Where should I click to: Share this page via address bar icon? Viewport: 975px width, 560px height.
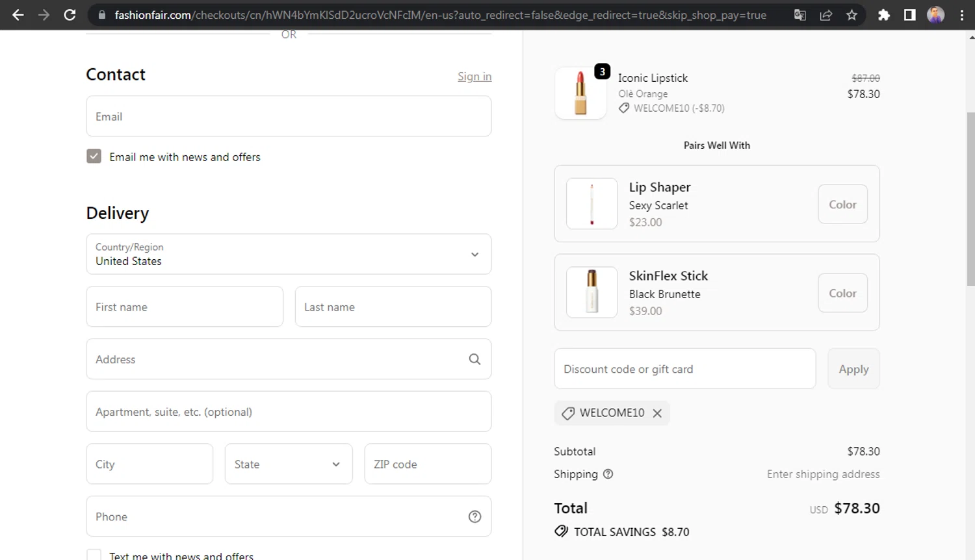coord(826,15)
